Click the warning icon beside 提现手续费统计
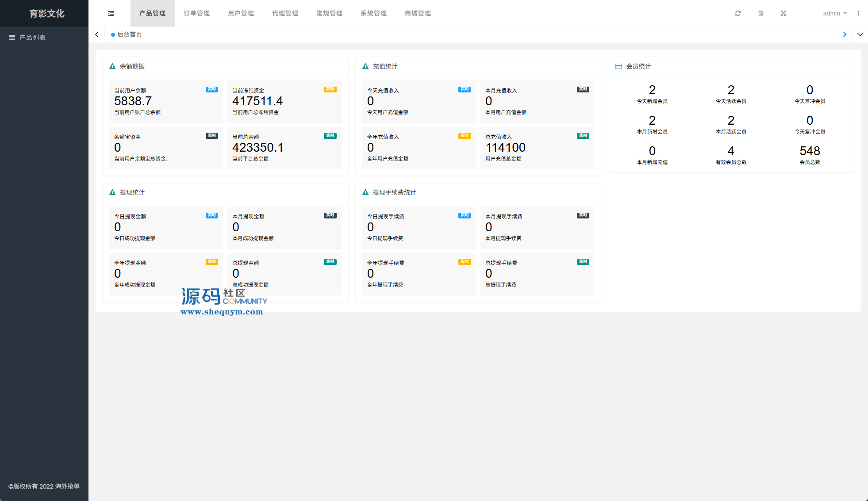 point(365,192)
